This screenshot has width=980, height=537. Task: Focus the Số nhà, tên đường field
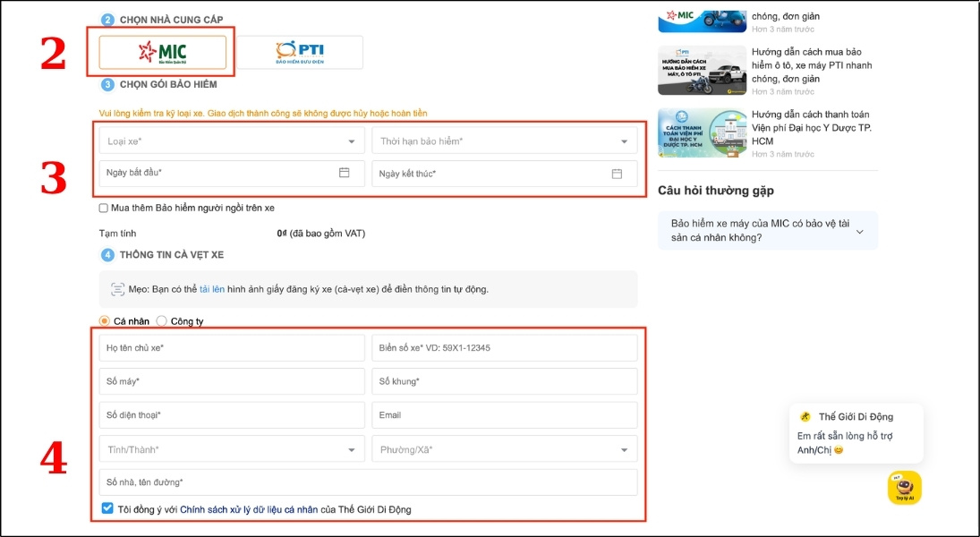[368, 482]
